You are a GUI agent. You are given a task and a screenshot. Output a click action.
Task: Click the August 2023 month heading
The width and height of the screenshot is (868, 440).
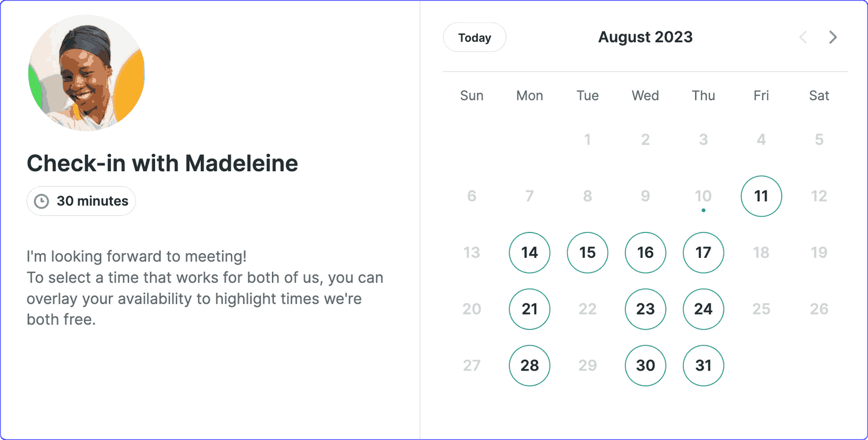[645, 38]
